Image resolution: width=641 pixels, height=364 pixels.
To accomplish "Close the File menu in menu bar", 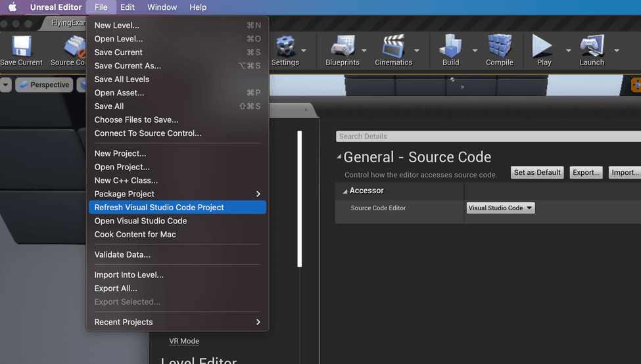I will [101, 7].
